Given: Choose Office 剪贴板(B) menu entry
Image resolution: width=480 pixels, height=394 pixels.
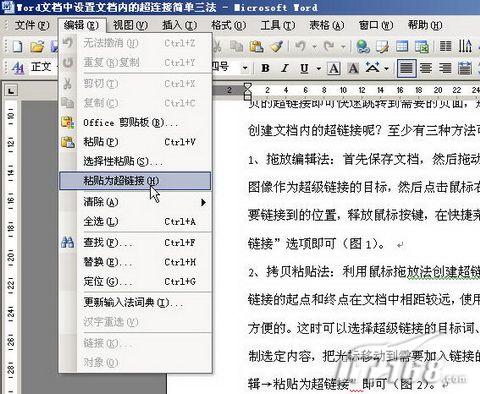Looking at the screenshot, I should [135, 123].
